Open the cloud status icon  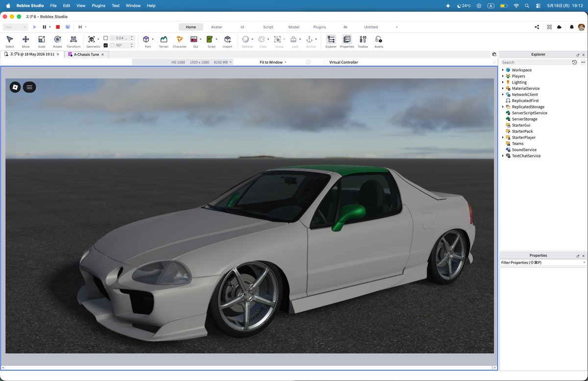pyautogui.click(x=559, y=27)
